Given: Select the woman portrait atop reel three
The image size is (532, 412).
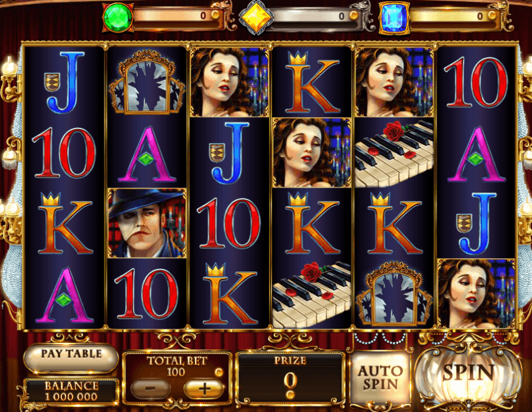Looking at the screenshot, I should click(x=229, y=82).
